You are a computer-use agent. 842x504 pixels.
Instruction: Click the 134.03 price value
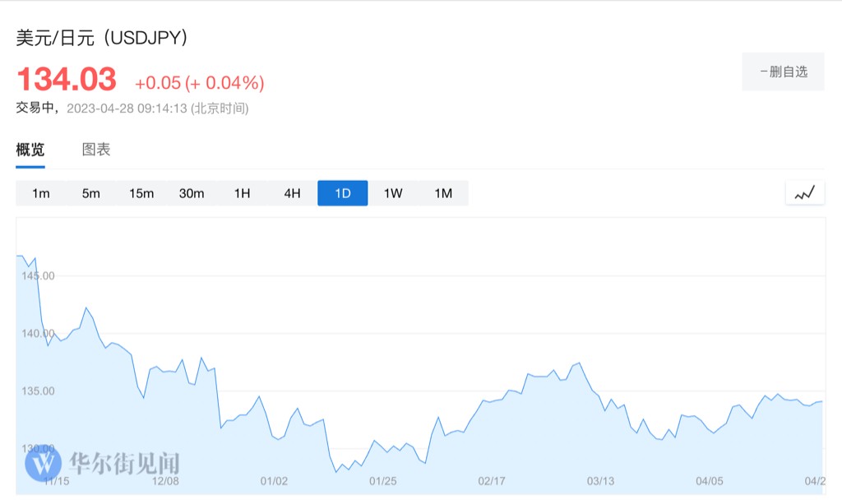pos(67,80)
